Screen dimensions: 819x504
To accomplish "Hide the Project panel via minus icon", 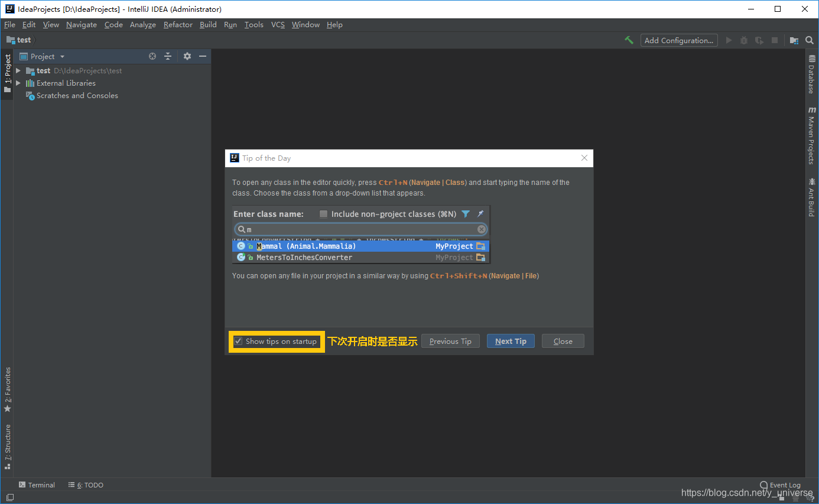I will click(203, 56).
